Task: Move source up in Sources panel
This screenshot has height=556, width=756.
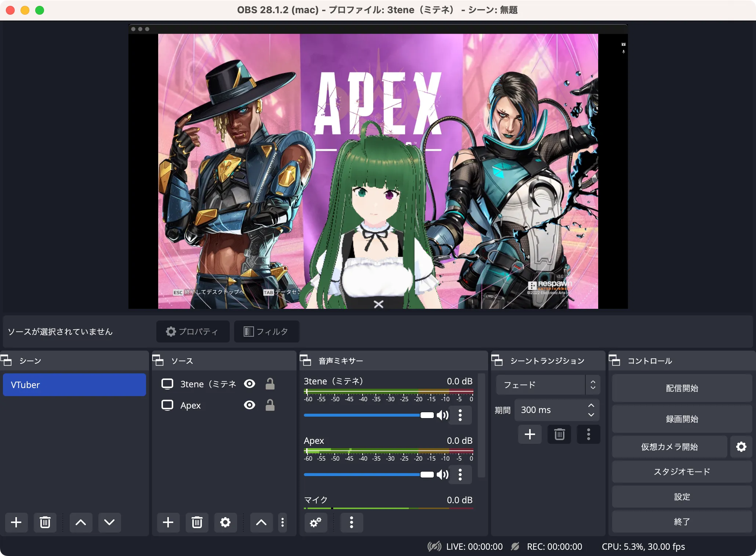Action: pos(261,522)
